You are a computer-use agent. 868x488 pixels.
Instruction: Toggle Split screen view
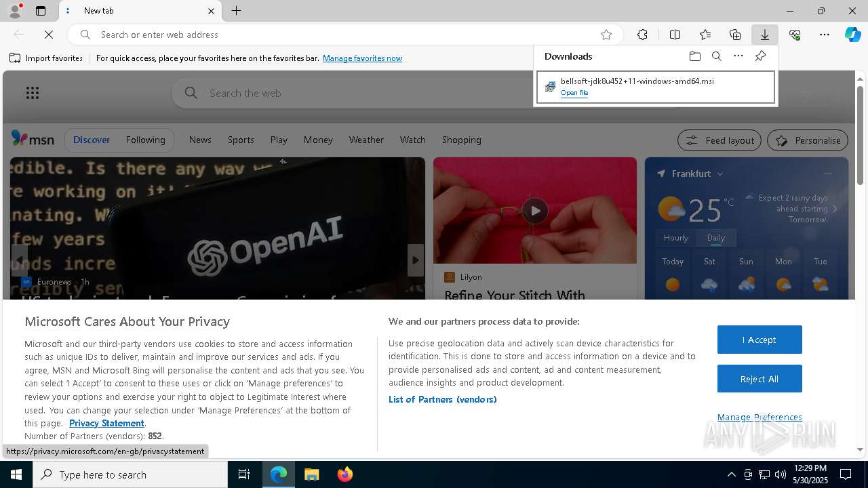tap(675, 35)
